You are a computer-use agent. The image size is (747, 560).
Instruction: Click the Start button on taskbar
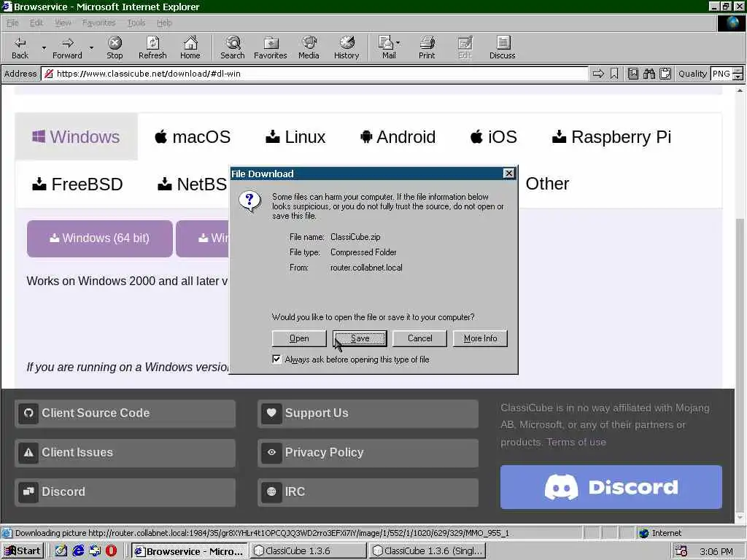23,551
